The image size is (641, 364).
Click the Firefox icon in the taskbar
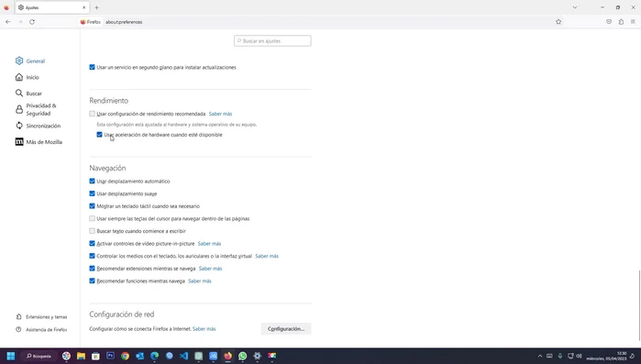227,356
